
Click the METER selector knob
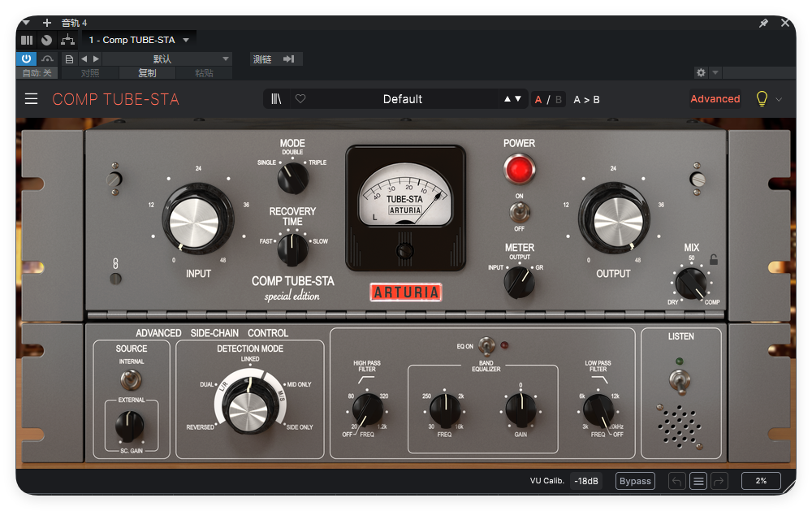(520, 283)
